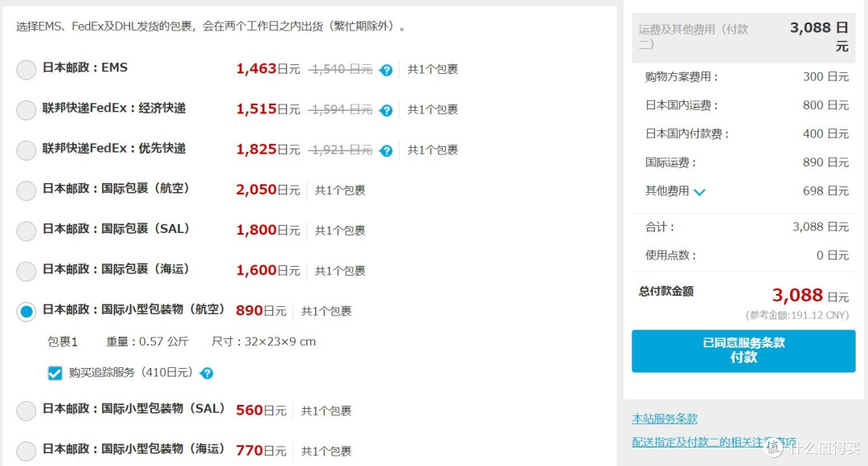
Task: Select 日本邮政：EMS shipping option
Action: pos(25,70)
